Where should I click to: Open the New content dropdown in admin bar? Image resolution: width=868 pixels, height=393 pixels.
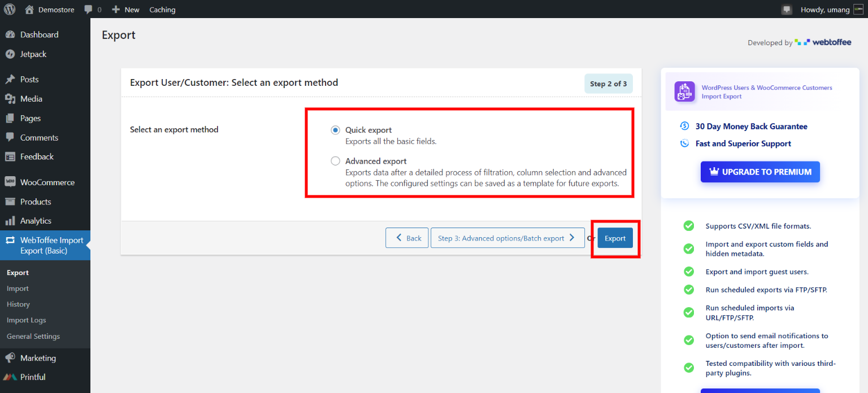[125, 10]
